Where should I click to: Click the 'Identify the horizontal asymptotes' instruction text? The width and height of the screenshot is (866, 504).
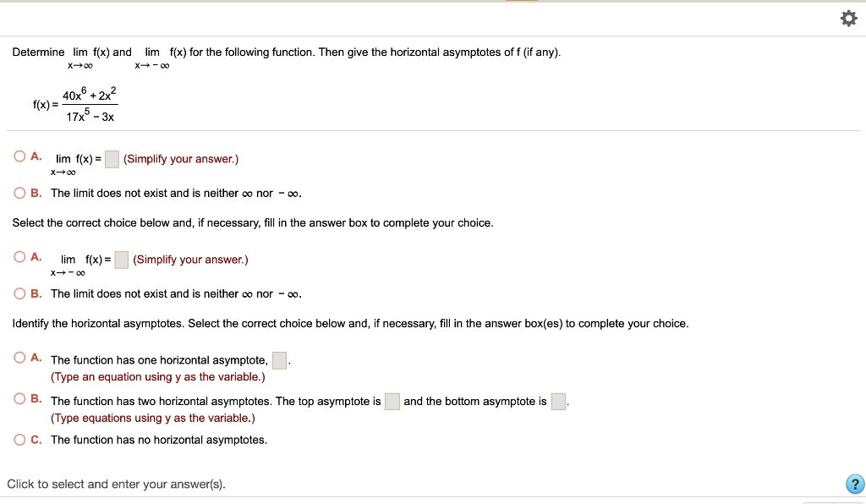[x=350, y=324]
